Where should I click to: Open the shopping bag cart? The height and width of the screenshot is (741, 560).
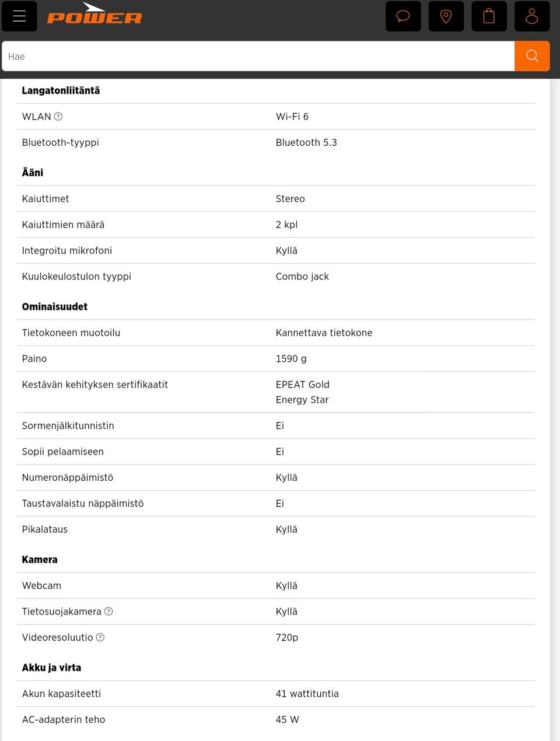489,16
